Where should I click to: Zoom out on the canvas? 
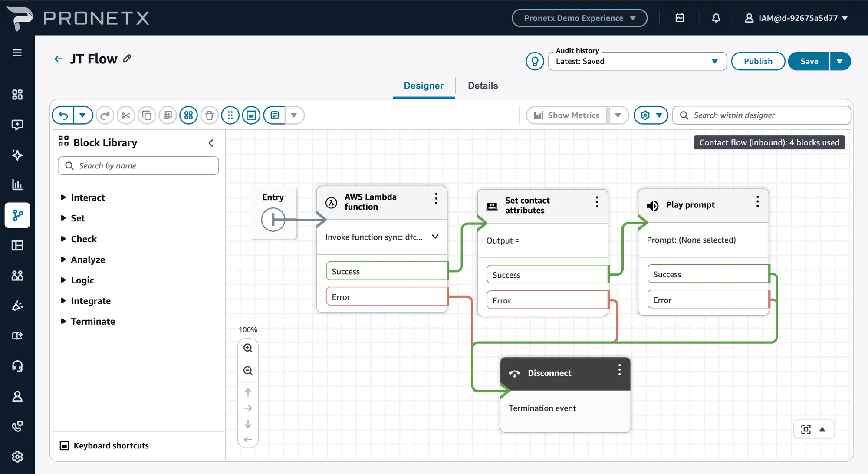248,371
